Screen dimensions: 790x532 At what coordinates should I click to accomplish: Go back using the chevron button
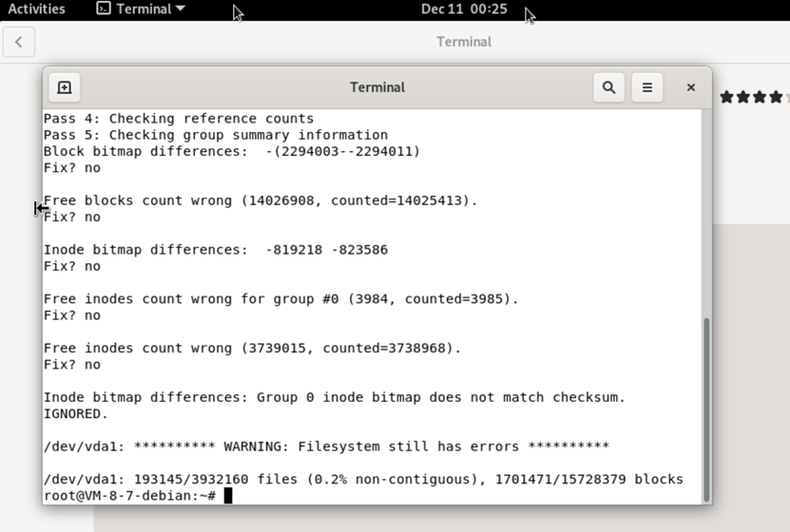tap(19, 42)
